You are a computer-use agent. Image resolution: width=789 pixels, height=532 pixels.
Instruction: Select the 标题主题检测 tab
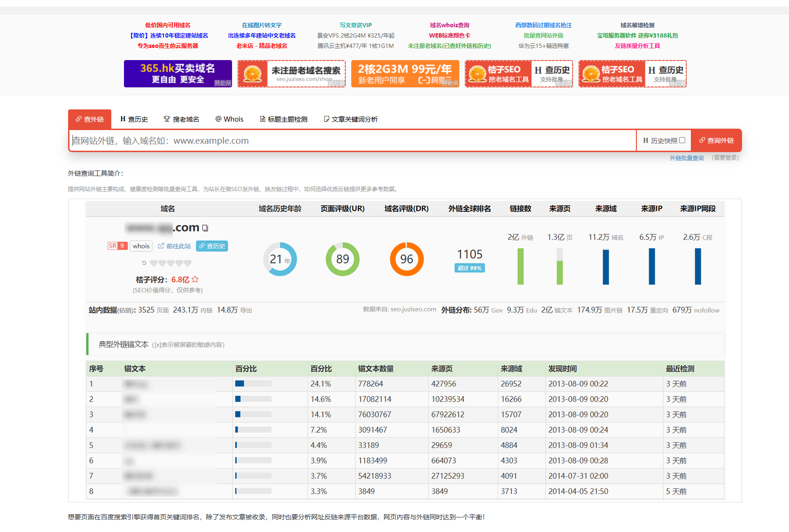pos(284,119)
